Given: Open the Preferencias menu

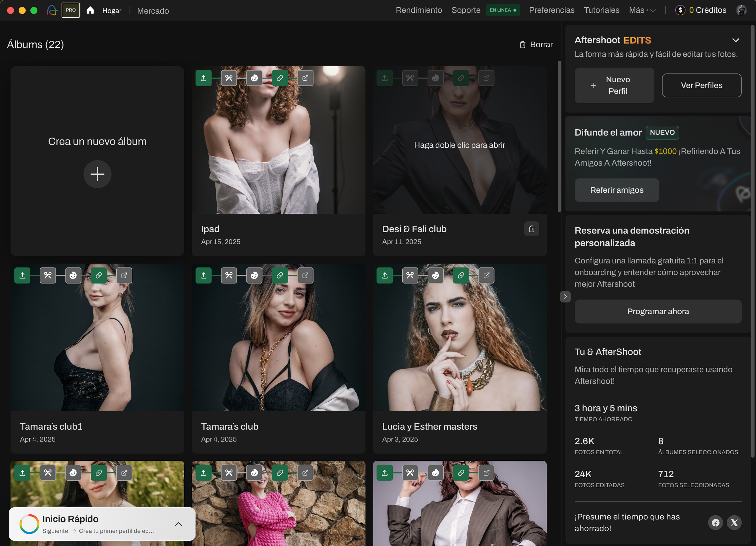Looking at the screenshot, I should coord(551,10).
